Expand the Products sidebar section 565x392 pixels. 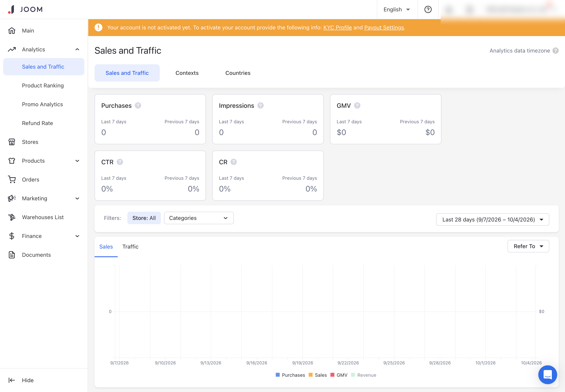click(77, 161)
